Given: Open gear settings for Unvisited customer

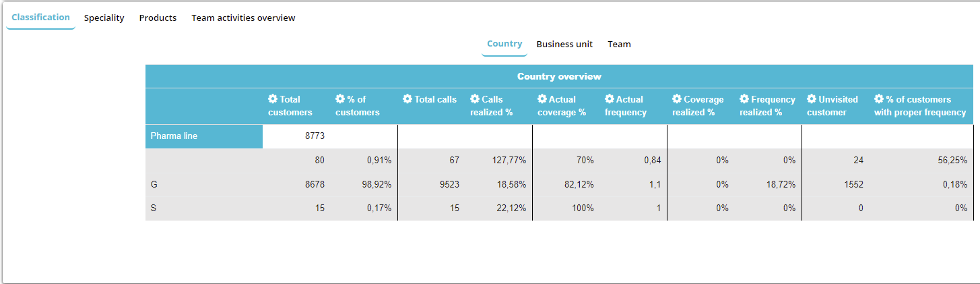Looking at the screenshot, I should [812, 99].
